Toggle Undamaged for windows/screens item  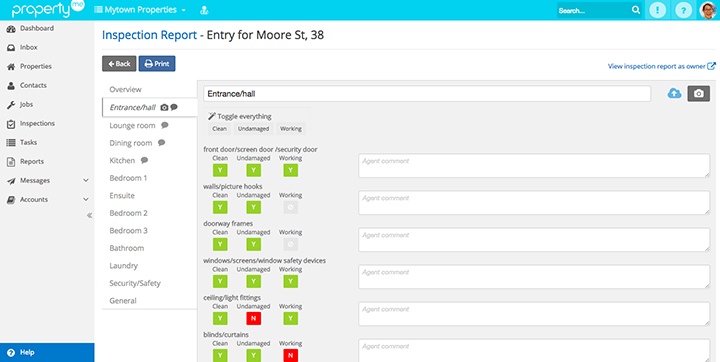point(253,281)
